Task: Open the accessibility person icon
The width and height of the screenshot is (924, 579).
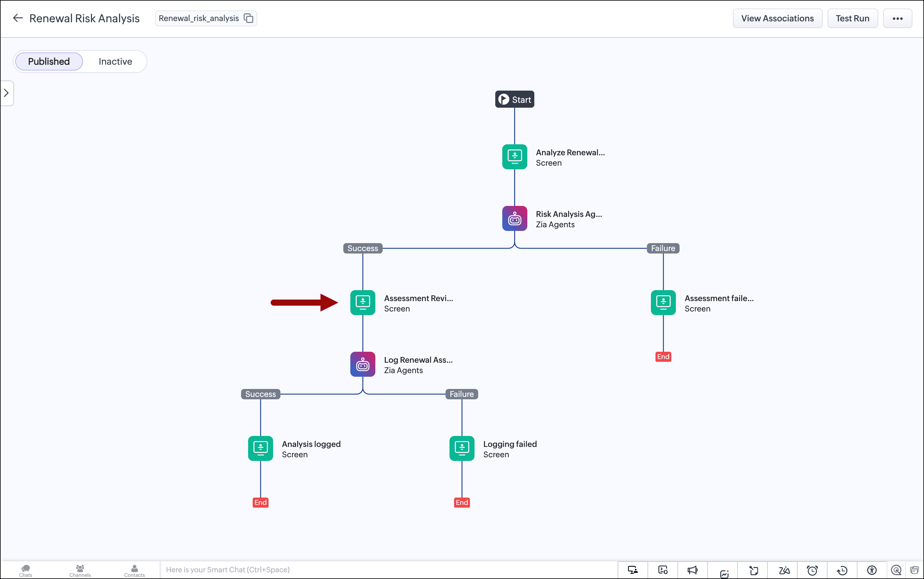Action: 872,570
